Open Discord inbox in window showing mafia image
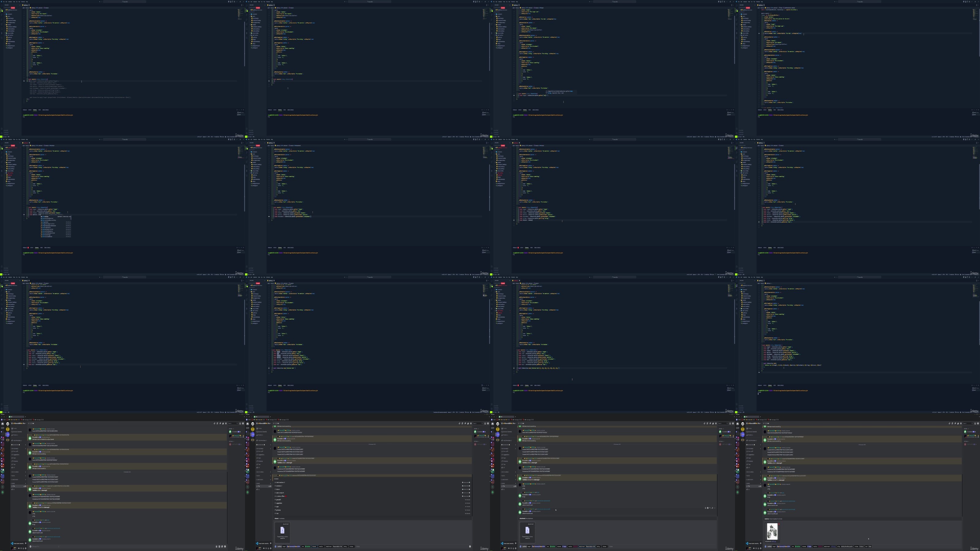 [975, 424]
